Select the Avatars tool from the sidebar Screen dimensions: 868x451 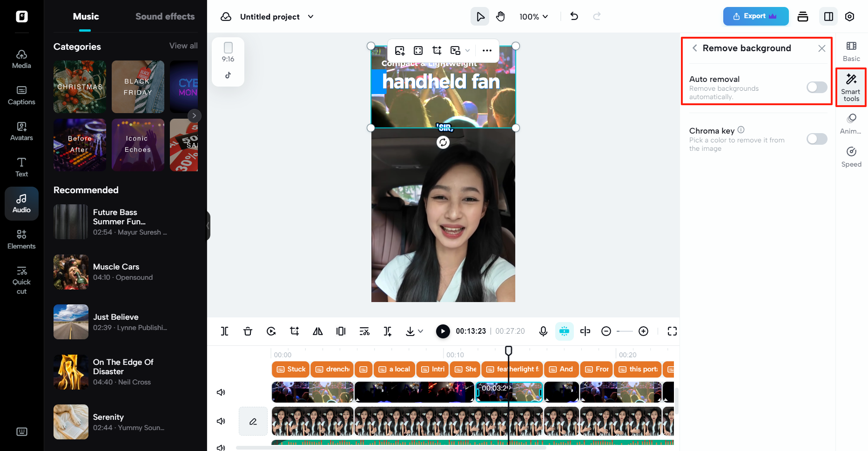tap(21, 131)
